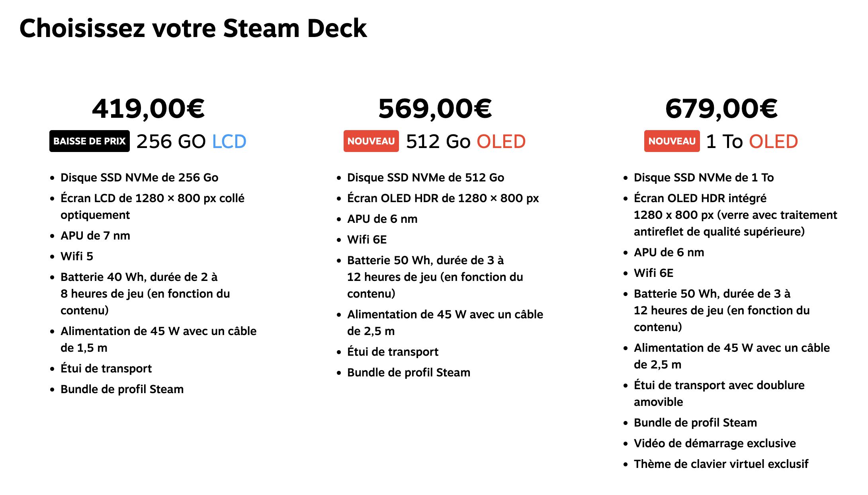Select the 419,00€ price
Image resolution: width=868 pixels, height=495 pixels.
(149, 109)
